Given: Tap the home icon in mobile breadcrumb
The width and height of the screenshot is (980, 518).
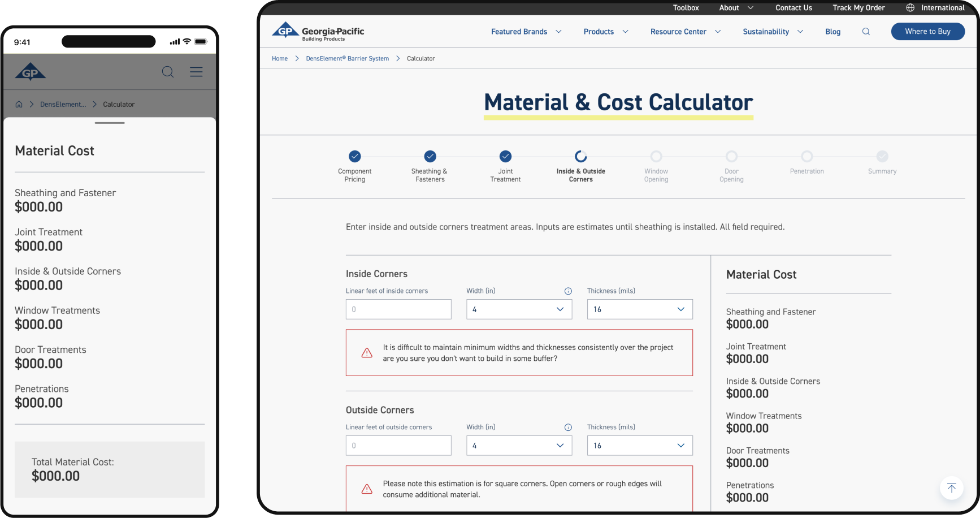Looking at the screenshot, I should [19, 104].
